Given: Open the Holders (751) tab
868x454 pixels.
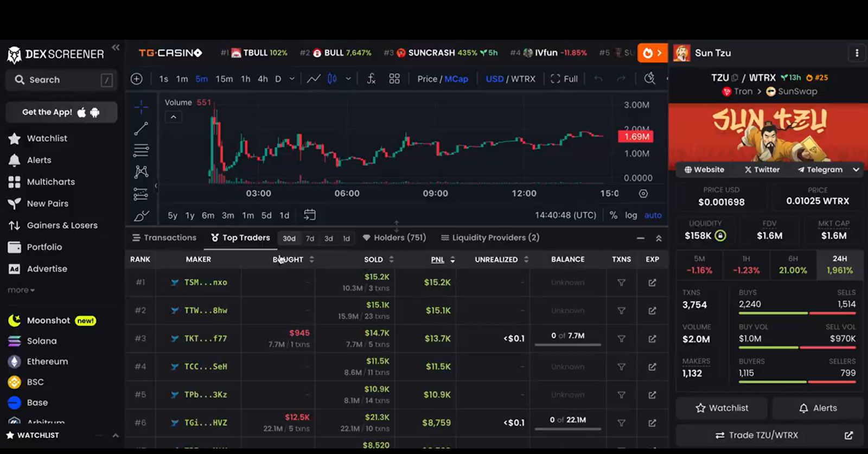Looking at the screenshot, I should pyautogui.click(x=394, y=238).
